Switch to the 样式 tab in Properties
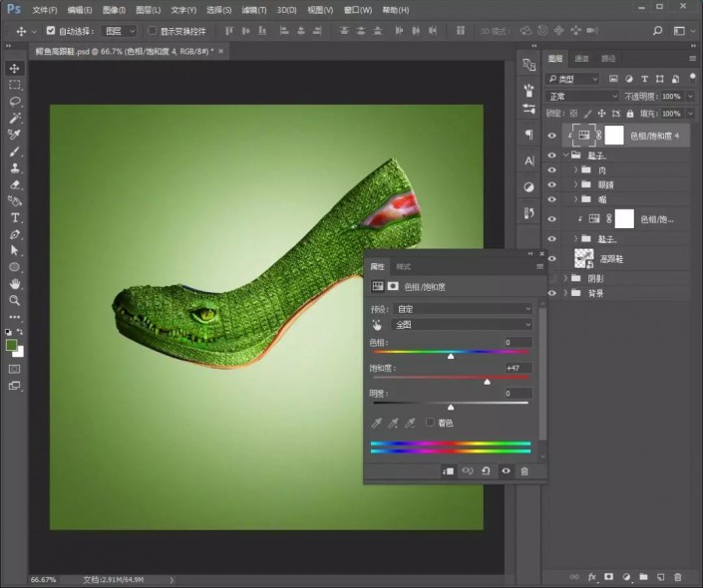 click(x=403, y=267)
